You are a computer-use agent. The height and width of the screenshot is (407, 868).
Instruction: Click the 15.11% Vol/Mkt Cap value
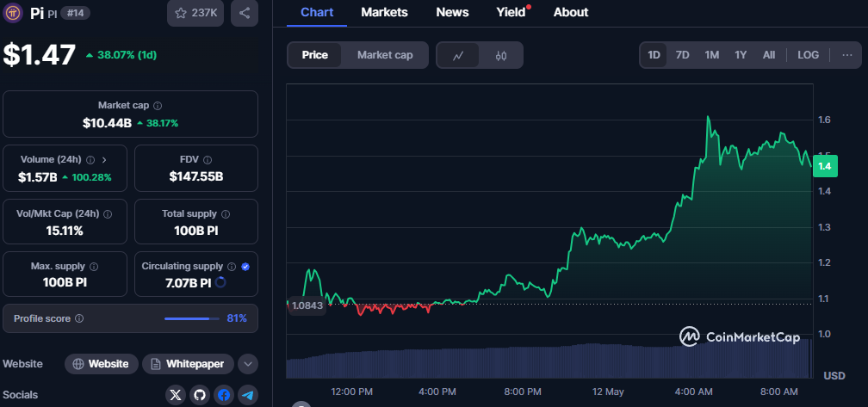(65, 231)
